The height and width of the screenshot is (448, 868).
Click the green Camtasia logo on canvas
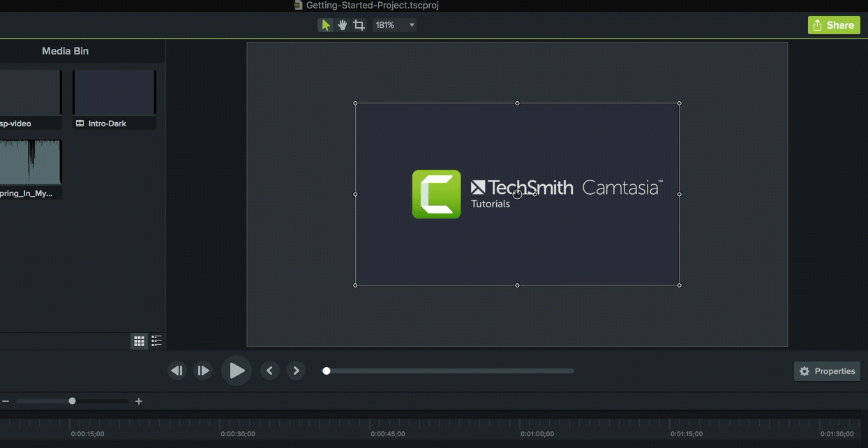(437, 194)
